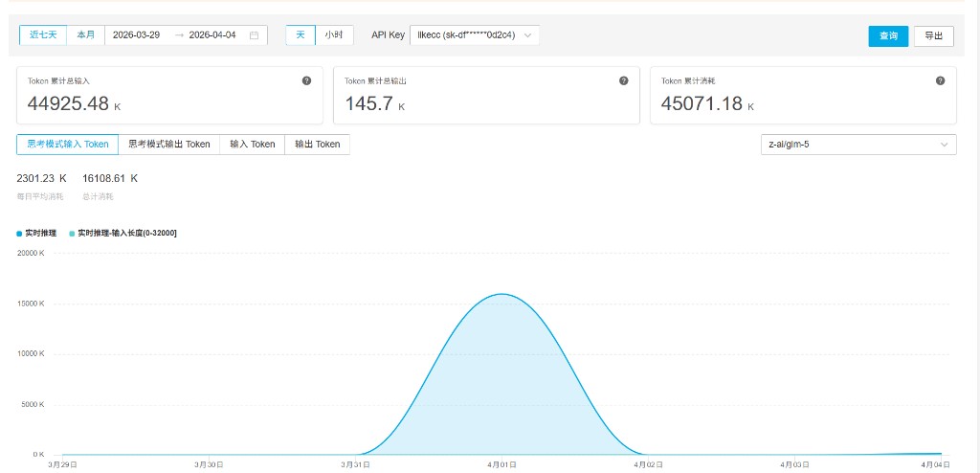Open the 输入 Token tab
The image size is (980, 473).
pyautogui.click(x=252, y=145)
